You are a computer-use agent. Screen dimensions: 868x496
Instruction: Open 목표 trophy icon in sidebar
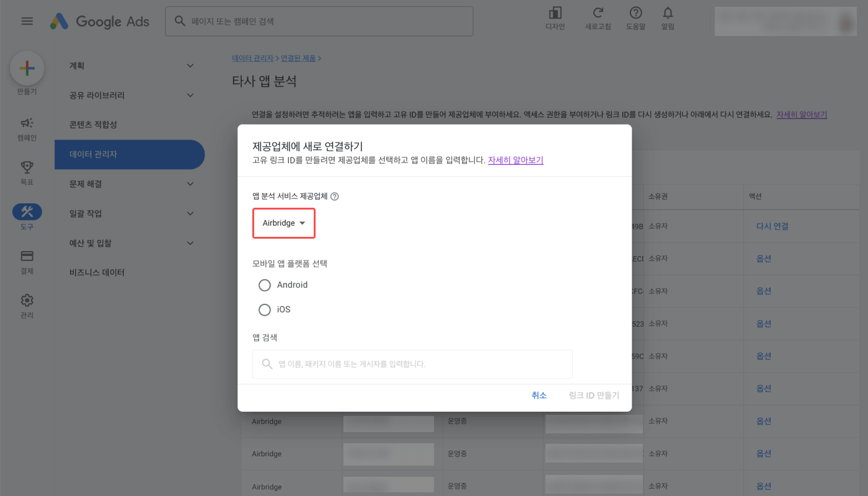(x=27, y=167)
